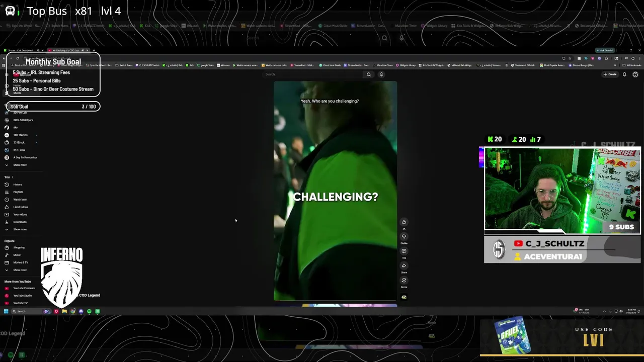Select the He Challenged a COD Legend tab
This screenshot has height=362, width=644.
pyautogui.click(x=68, y=50)
